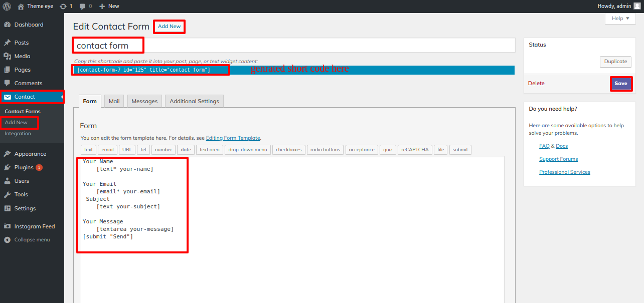Insert a radio buttons form tag

coord(325,150)
